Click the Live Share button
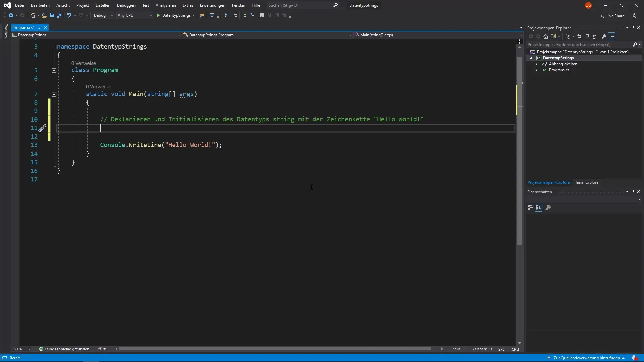644x362 pixels. coord(612,16)
